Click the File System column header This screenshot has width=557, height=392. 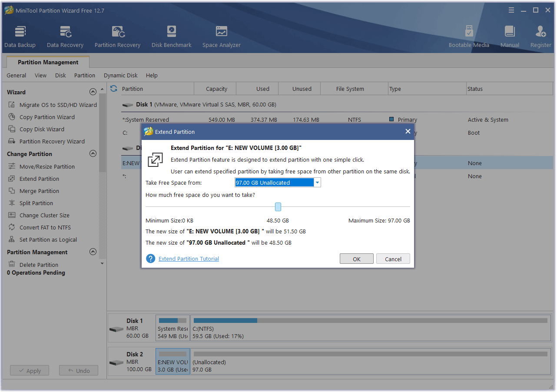pyautogui.click(x=354, y=89)
